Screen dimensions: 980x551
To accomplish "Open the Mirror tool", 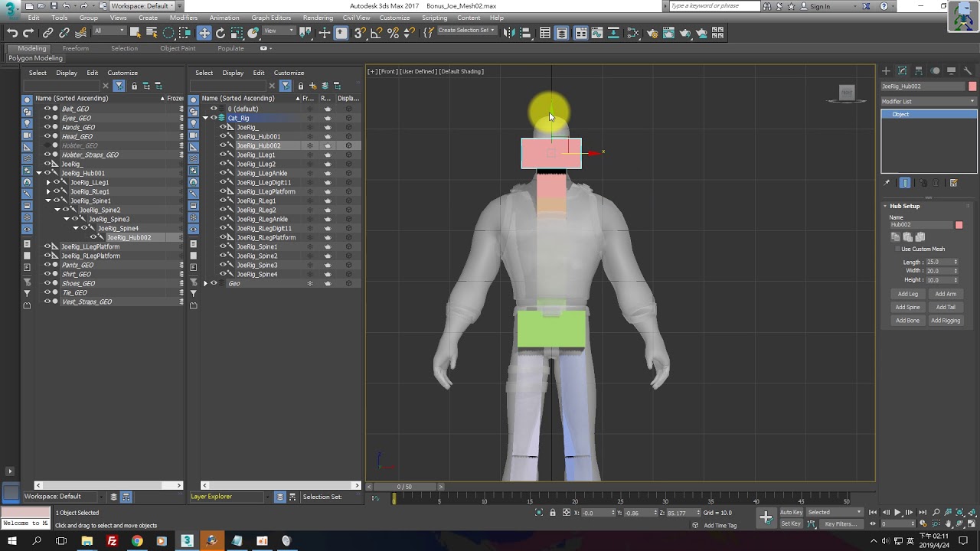I will tap(508, 33).
